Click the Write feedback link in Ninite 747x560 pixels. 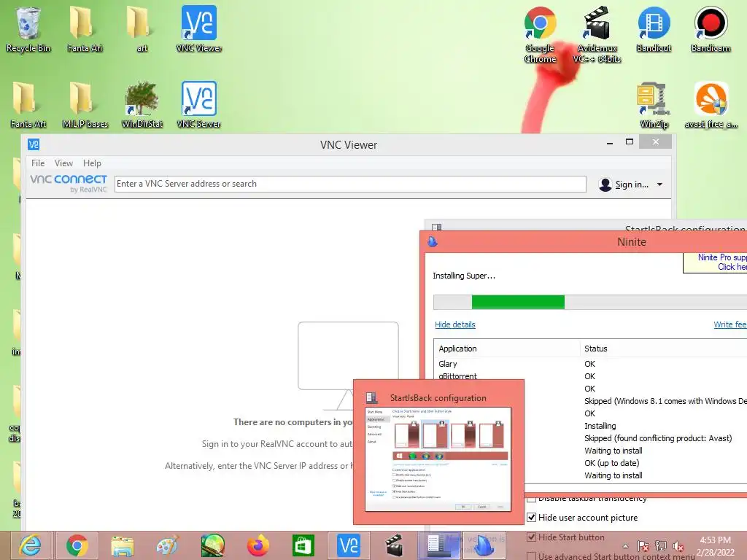coord(729,324)
